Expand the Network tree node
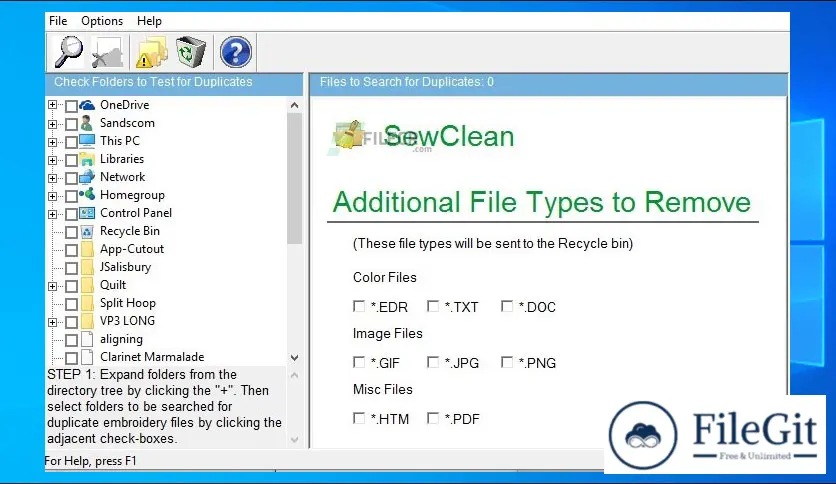 tap(52, 178)
